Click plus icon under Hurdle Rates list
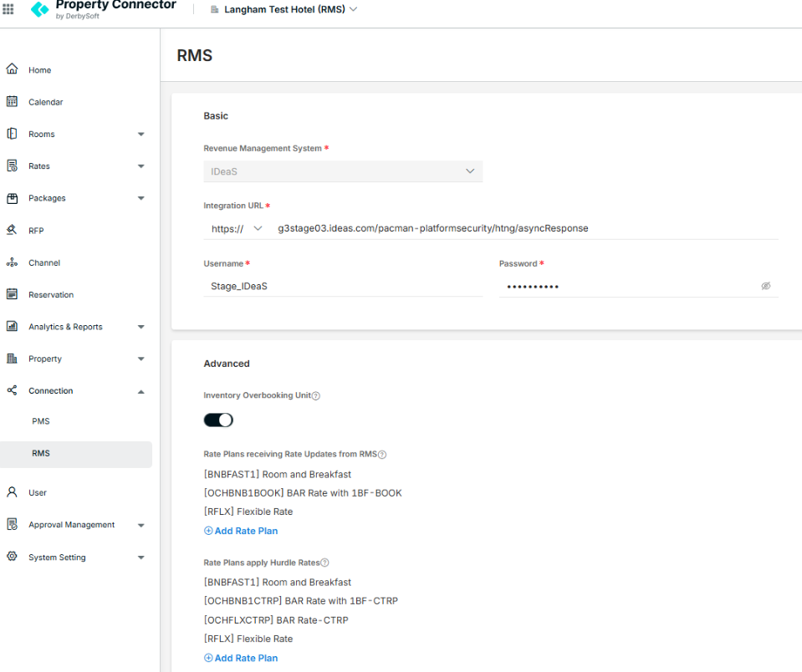Image resolution: width=802 pixels, height=672 pixels. pyautogui.click(x=208, y=658)
